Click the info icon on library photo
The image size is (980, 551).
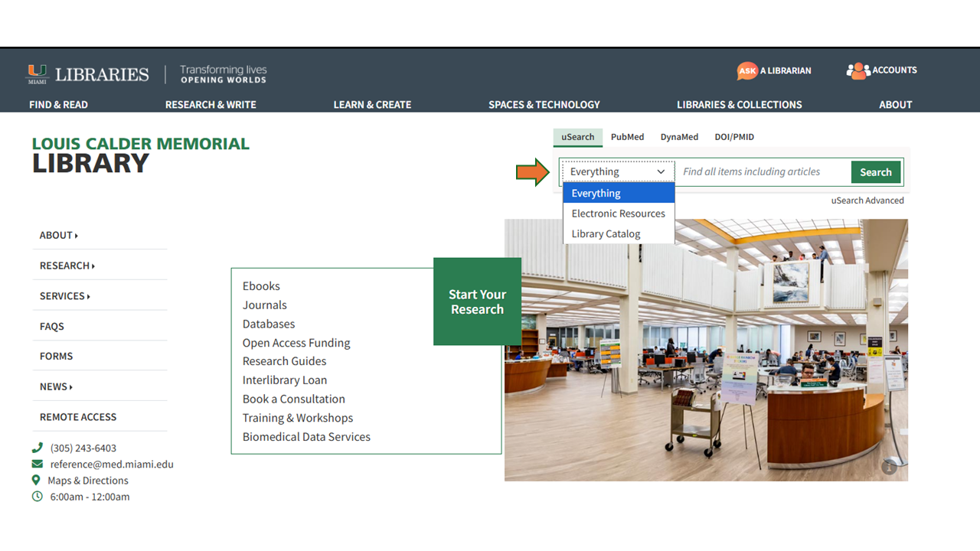coord(888,467)
